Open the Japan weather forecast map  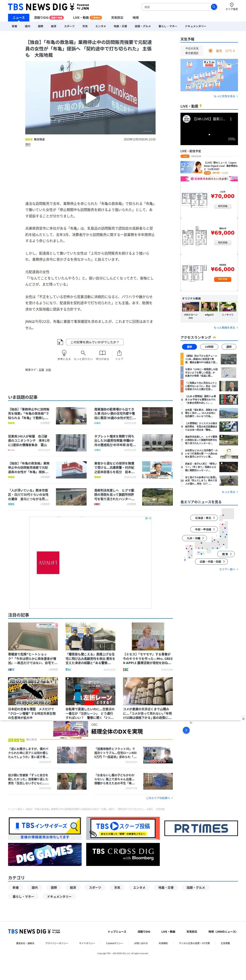pos(209,75)
